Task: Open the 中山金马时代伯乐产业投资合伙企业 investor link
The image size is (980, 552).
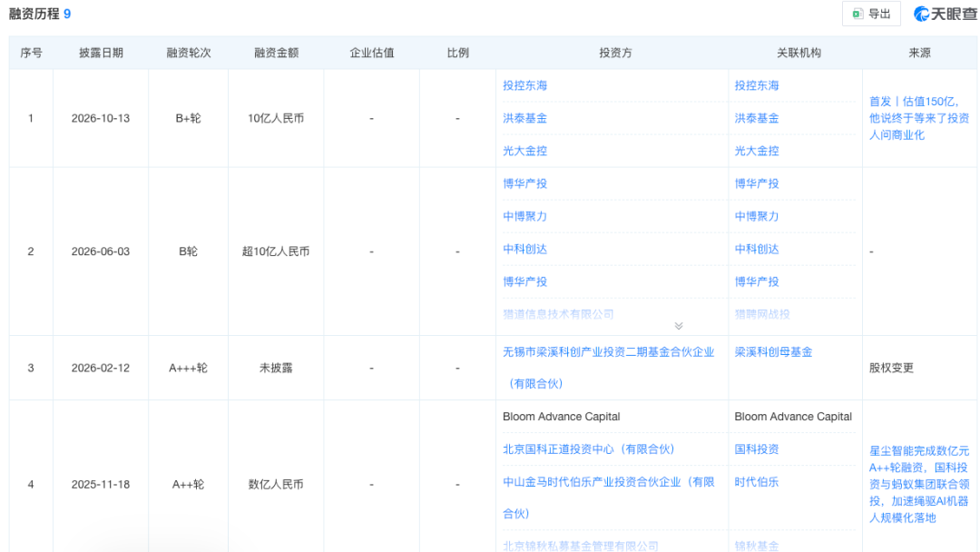Action: pyautogui.click(x=608, y=498)
